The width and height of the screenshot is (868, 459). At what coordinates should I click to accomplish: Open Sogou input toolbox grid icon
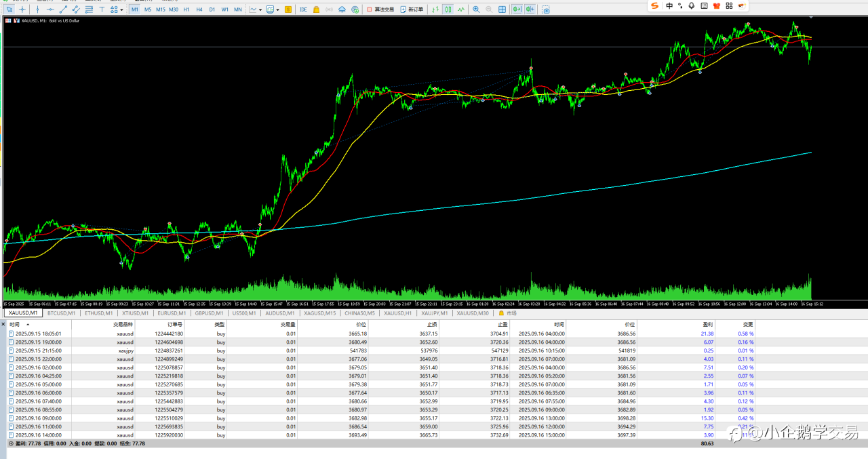coord(729,5)
